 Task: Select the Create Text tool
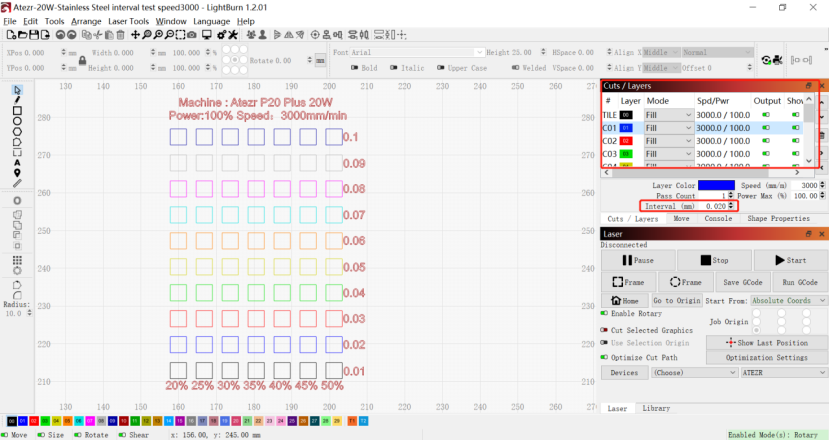click(x=17, y=163)
